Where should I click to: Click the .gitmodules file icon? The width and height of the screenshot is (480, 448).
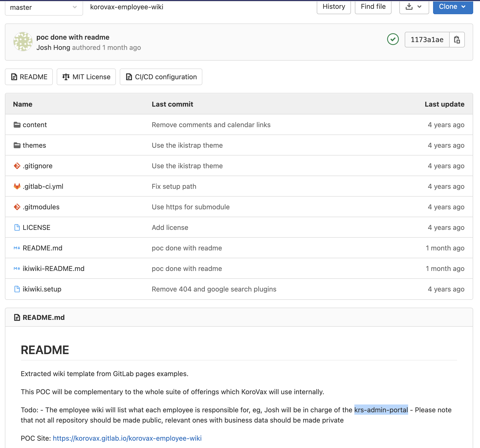(17, 207)
